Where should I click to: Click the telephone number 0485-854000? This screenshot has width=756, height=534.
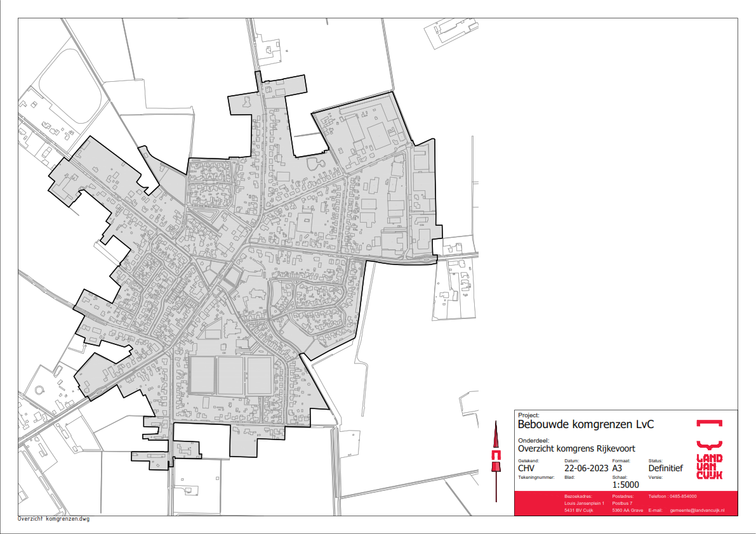pyautogui.click(x=682, y=496)
